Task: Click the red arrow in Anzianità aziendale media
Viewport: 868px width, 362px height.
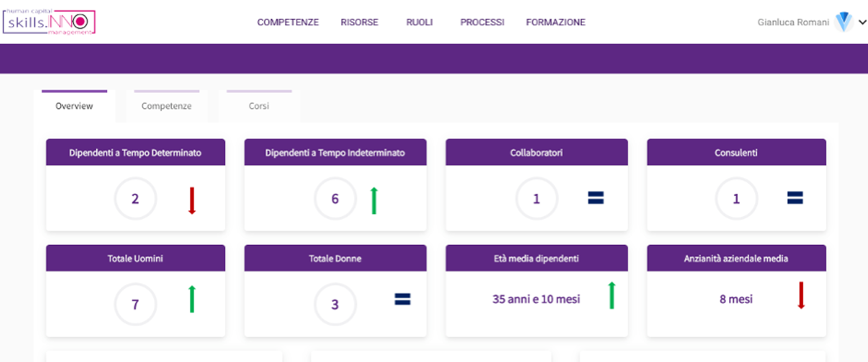Action: pos(801,295)
